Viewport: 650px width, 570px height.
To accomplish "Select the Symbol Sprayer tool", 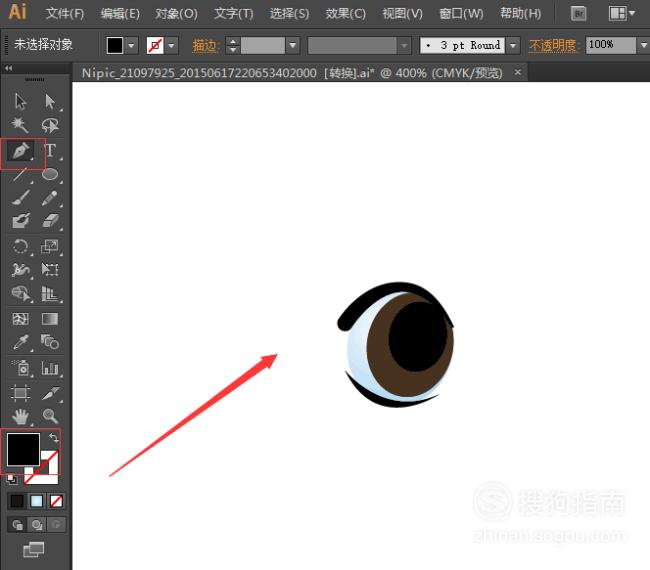I will (21, 368).
